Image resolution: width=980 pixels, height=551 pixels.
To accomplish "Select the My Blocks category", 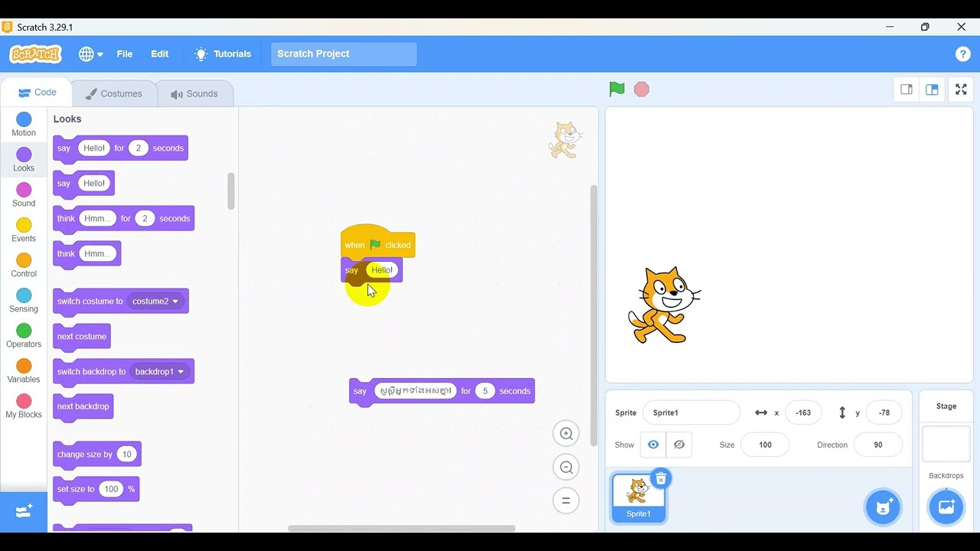I will [x=24, y=406].
